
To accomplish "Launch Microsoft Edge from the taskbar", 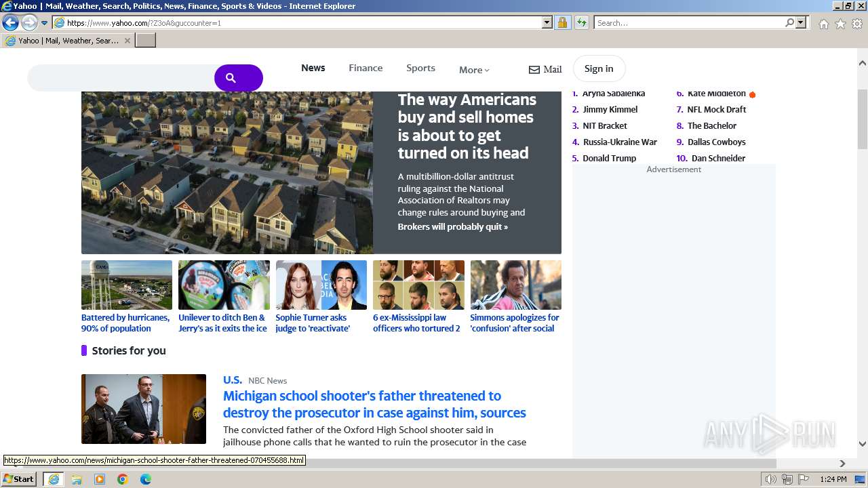I will point(146,479).
